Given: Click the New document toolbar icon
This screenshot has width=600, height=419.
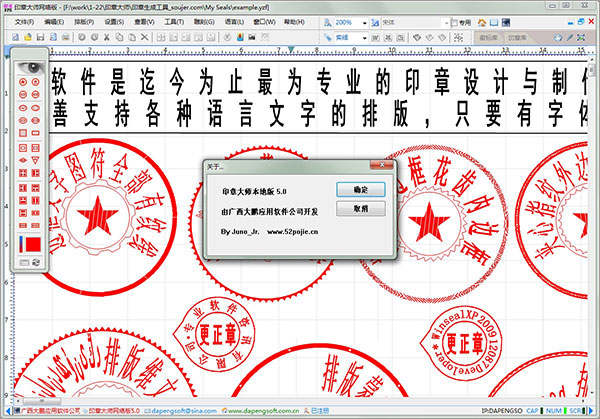Looking at the screenshot, I should pos(15,37).
